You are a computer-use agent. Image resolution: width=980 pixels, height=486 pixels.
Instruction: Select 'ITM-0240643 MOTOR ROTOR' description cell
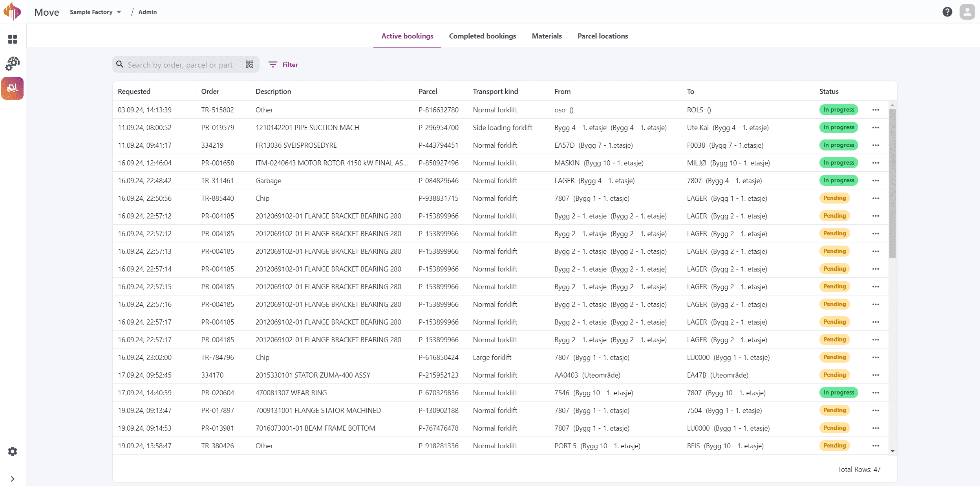tap(332, 163)
